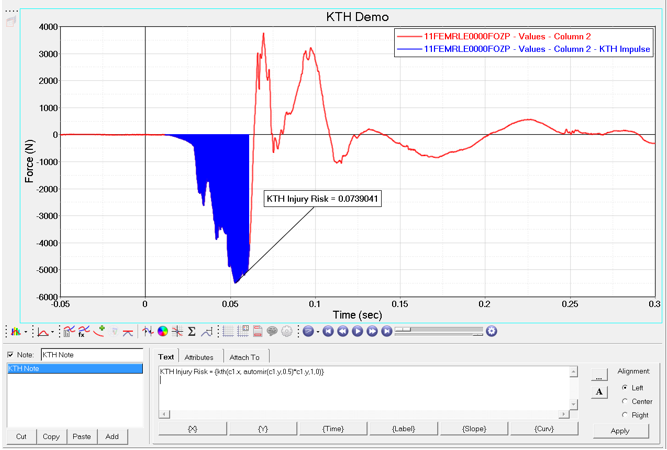Click the animation playback slider
This screenshot has width=667, height=450.
438,331
